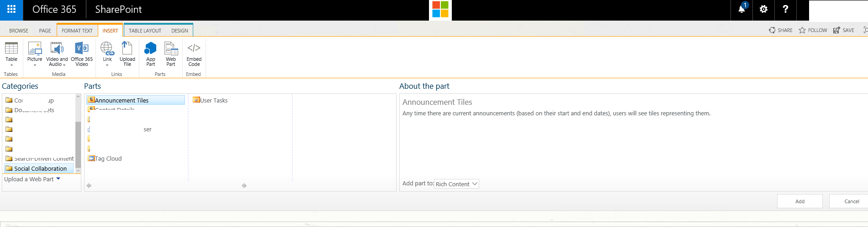Select the User Tasks web part
The image size is (868, 227).
pos(210,100)
